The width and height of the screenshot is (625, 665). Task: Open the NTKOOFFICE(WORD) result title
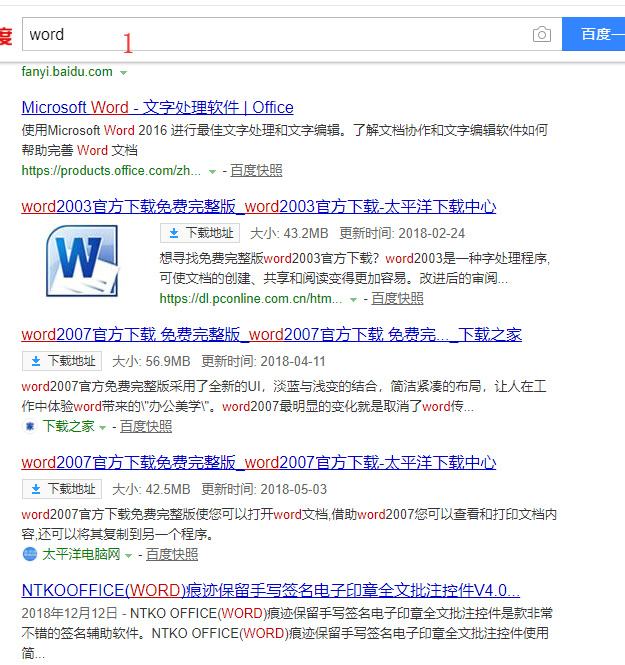click(270, 590)
